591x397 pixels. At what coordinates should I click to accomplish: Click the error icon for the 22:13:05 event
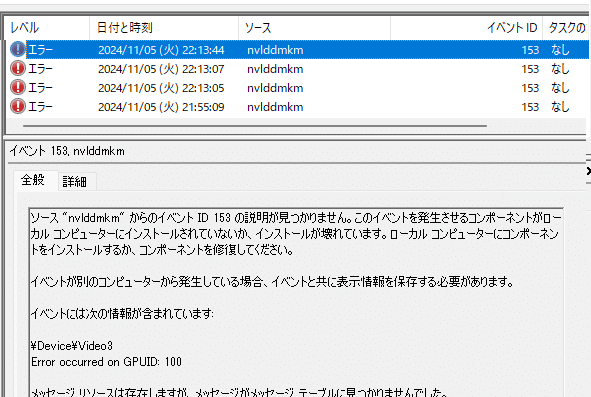coord(17,87)
